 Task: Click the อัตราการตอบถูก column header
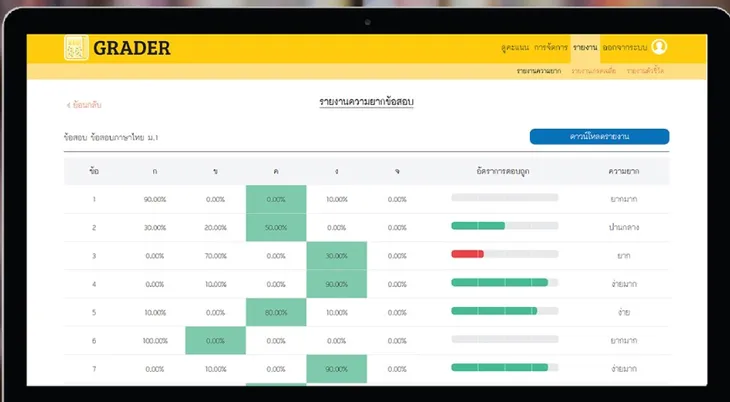click(x=505, y=171)
